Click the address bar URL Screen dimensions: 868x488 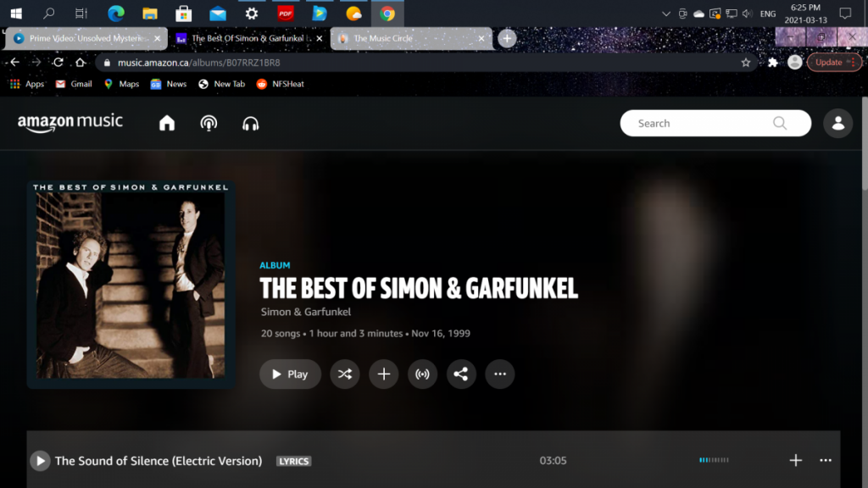(198, 63)
